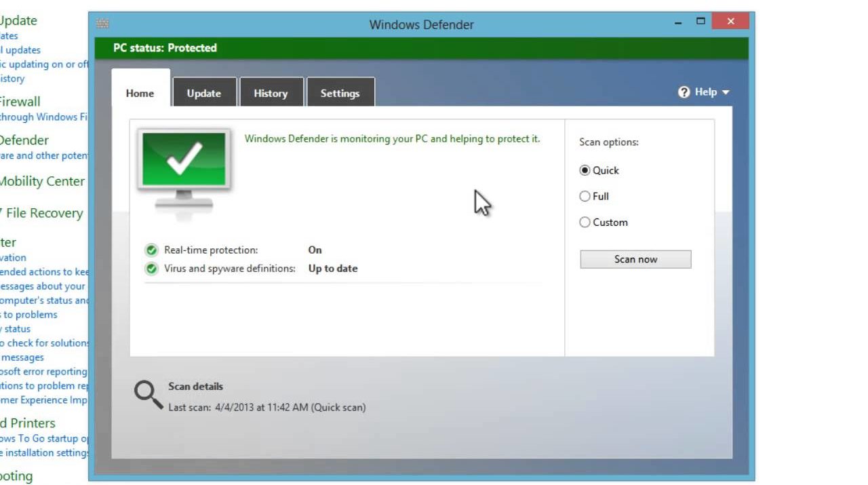The height and width of the screenshot is (485, 868).
Task: Click the Real-time protection green check icon
Action: (x=151, y=250)
